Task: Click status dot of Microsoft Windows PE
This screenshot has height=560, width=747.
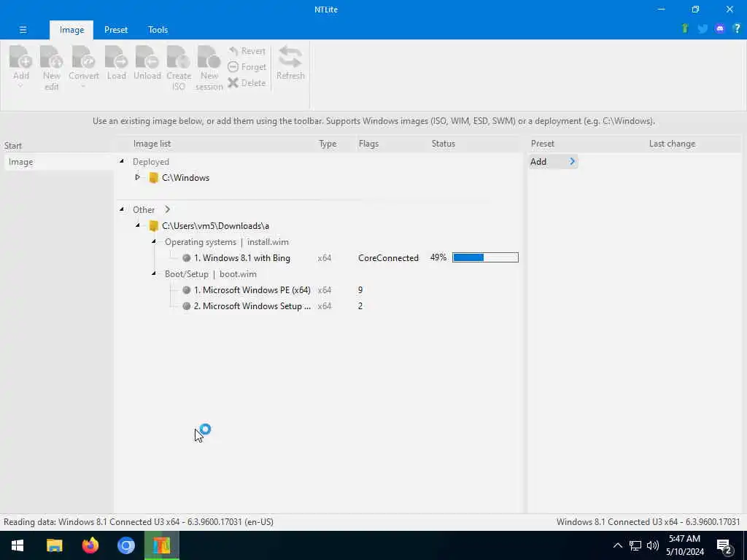Action: tap(186, 290)
